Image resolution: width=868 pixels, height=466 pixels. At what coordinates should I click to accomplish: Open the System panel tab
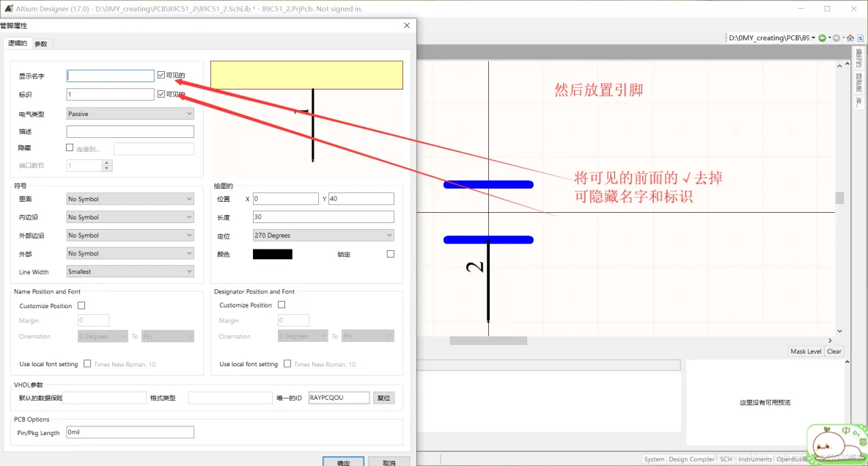pos(654,459)
